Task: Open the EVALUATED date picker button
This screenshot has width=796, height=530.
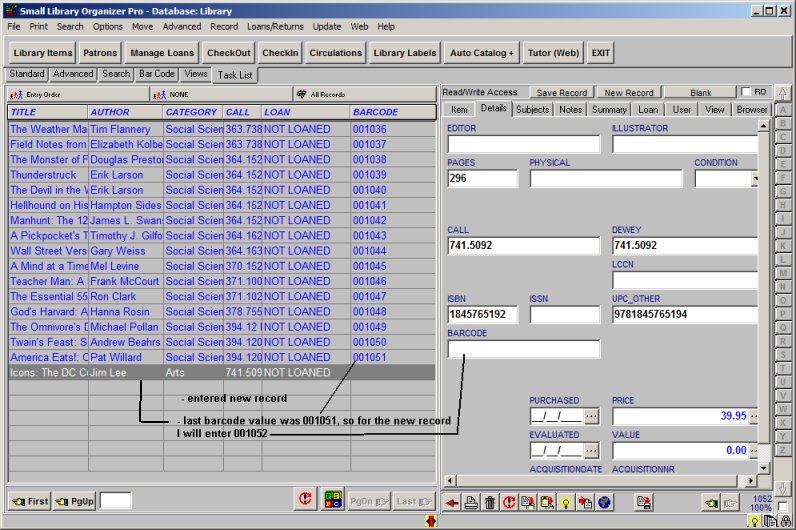Action: [591, 451]
